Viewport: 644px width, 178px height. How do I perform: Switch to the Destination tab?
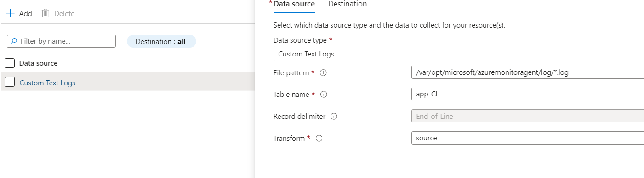[x=348, y=4]
